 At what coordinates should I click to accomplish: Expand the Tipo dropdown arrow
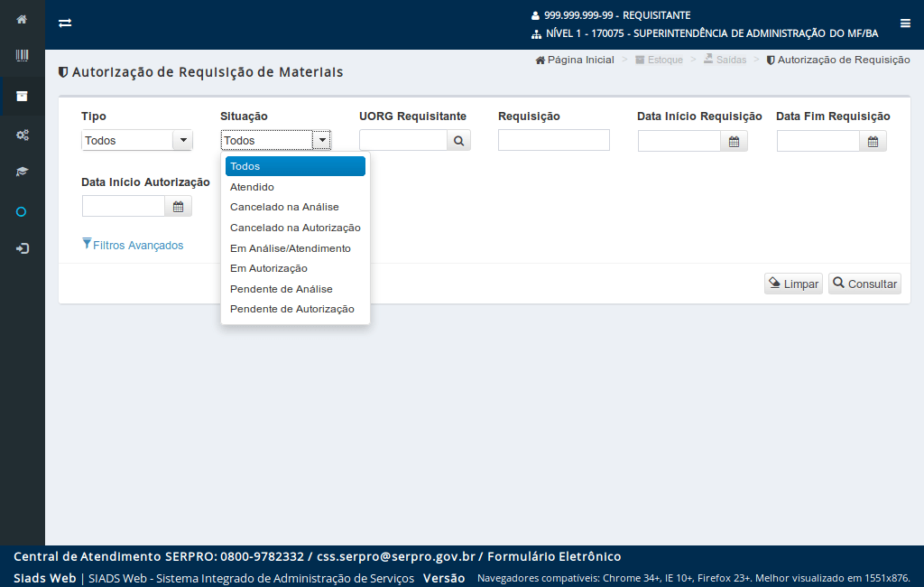pos(182,140)
